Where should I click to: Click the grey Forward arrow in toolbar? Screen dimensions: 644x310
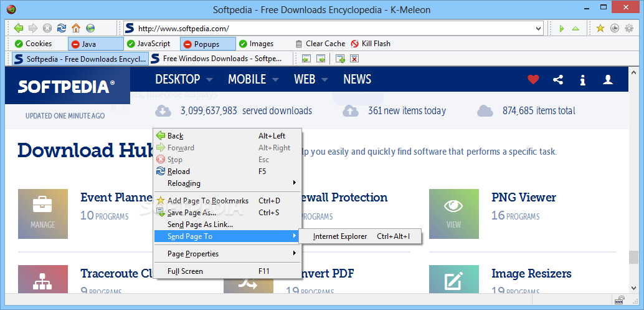33,28
